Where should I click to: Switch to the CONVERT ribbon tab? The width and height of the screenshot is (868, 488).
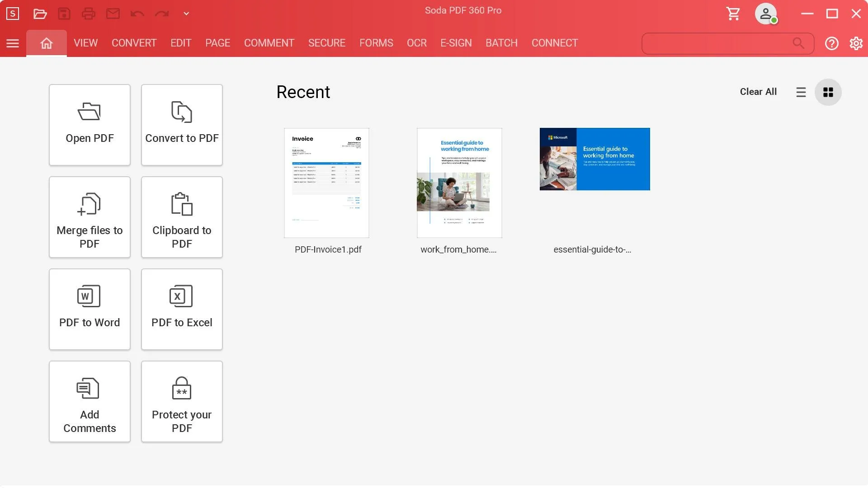133,43
